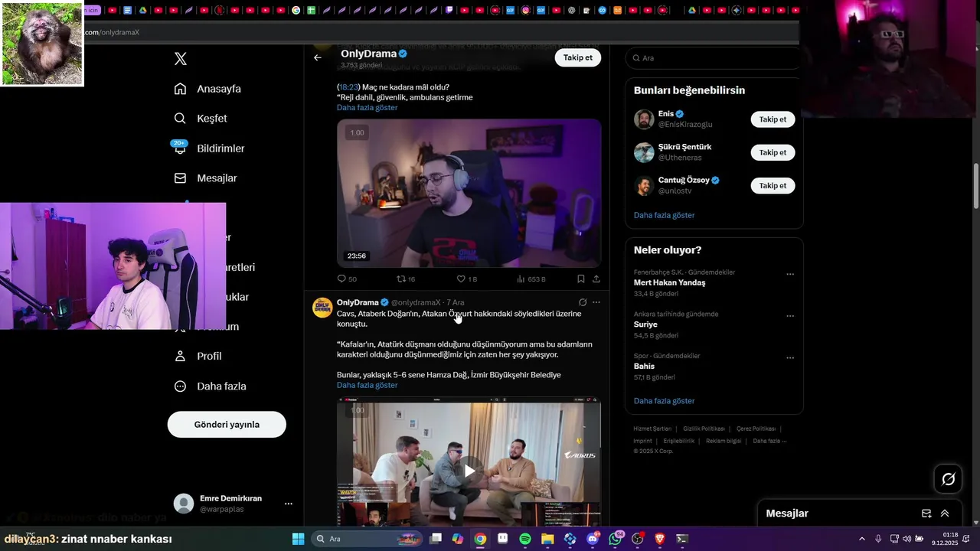This screenshot has height=551, width=980.
Task: Show hidden system tray icons
Action: (x=861, y=539)
